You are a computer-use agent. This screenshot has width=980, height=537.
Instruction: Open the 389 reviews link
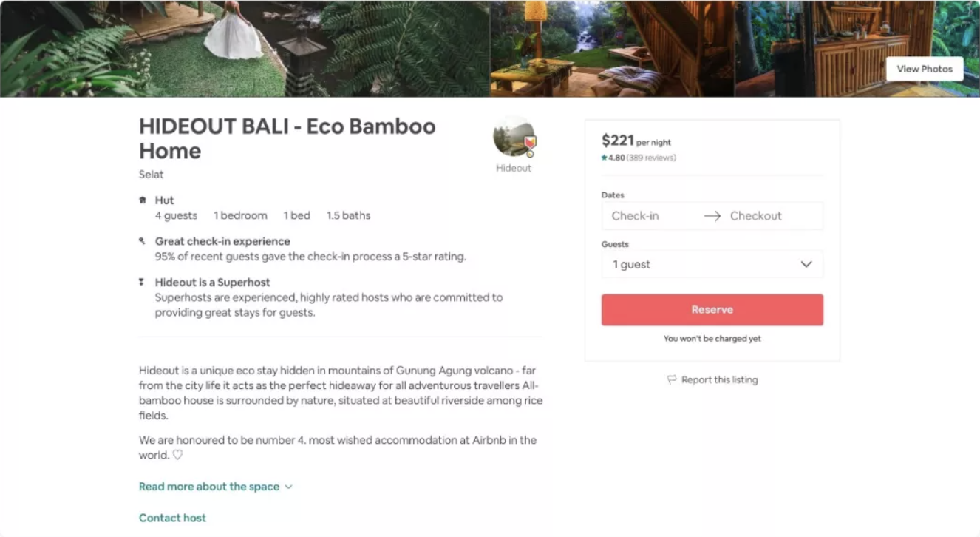tap(651, 158)
